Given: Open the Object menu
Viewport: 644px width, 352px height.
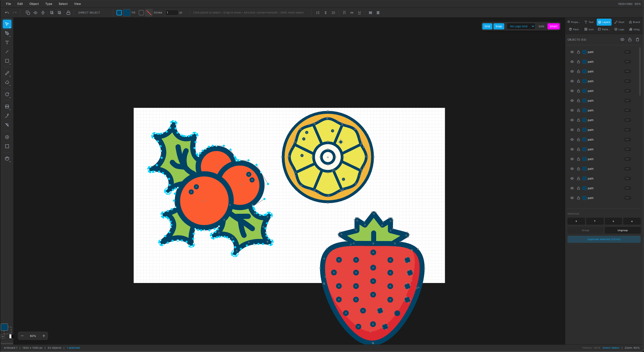Looking at the screenshot, I should (34, 4).
